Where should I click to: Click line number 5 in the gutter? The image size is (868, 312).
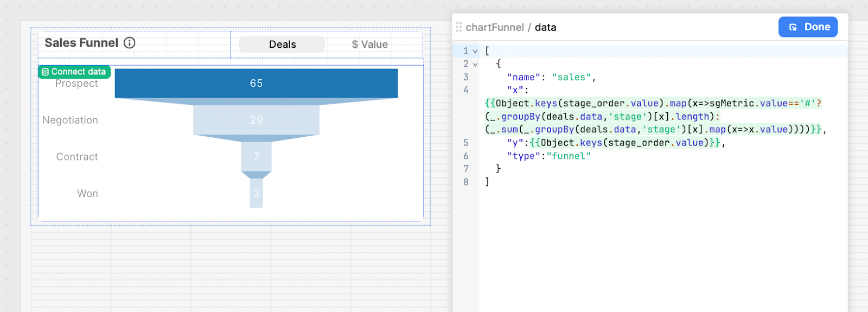pyautogui.click(x=465, y=143)
